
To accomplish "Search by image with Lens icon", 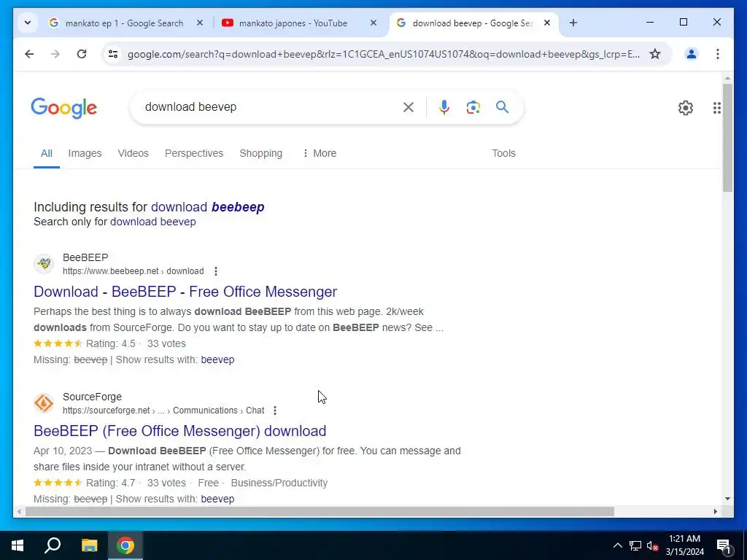I will (x=473, y=107).
